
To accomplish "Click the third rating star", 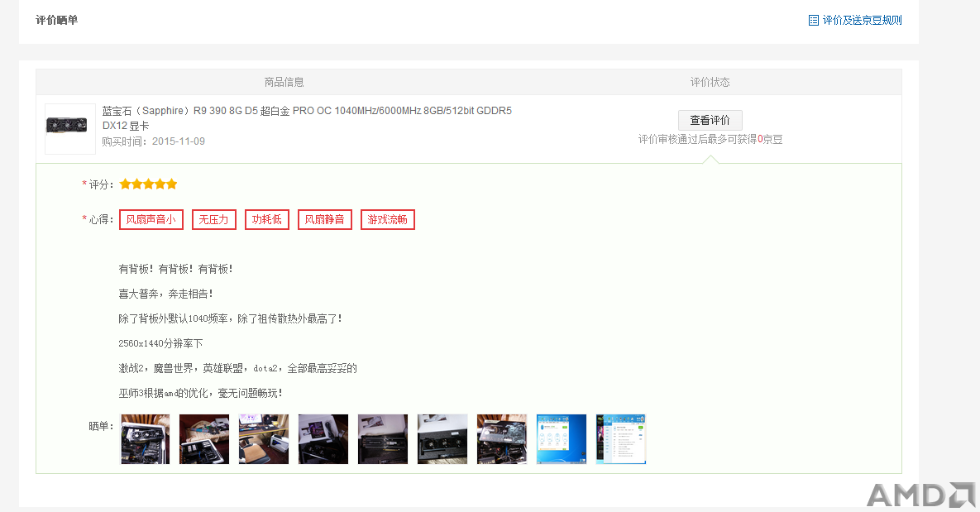I will click(148, 184).
